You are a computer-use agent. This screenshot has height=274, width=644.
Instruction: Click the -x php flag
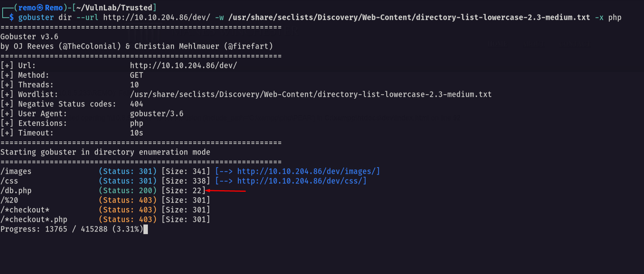click(x=608, y=17)
